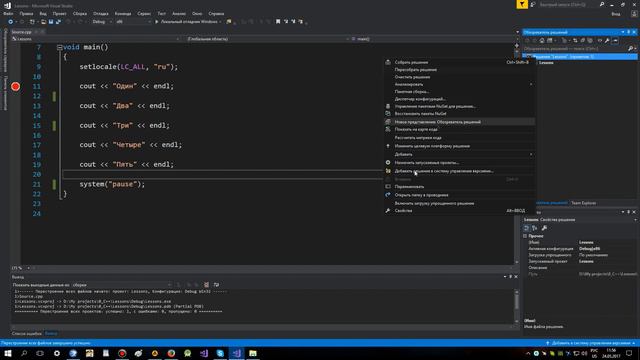Toggle the breakpoint on line 11
The image size is (640, 360).
[16, 87]
